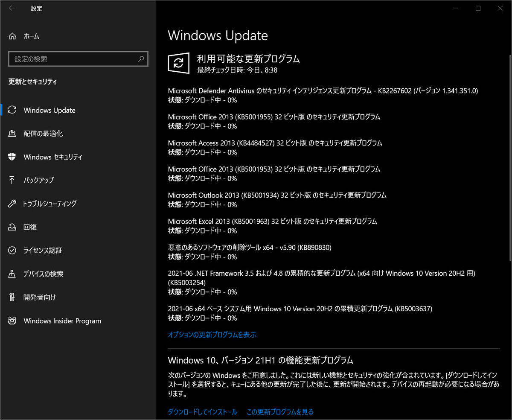Open 配信の最適化 settings
The image size is (512, 420).
coord(78,134)
